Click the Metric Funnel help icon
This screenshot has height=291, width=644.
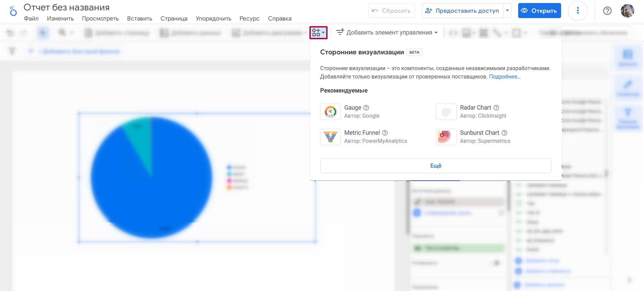pos(385,133)
